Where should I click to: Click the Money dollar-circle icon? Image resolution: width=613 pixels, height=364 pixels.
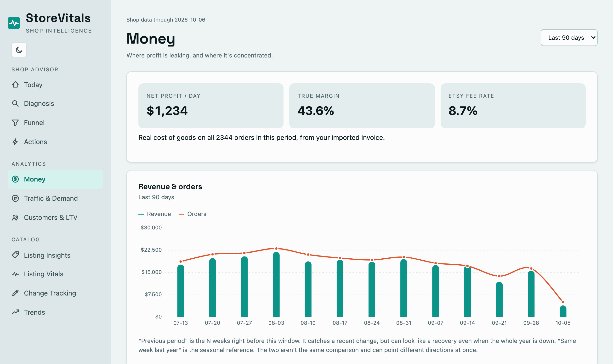(15, 179)
